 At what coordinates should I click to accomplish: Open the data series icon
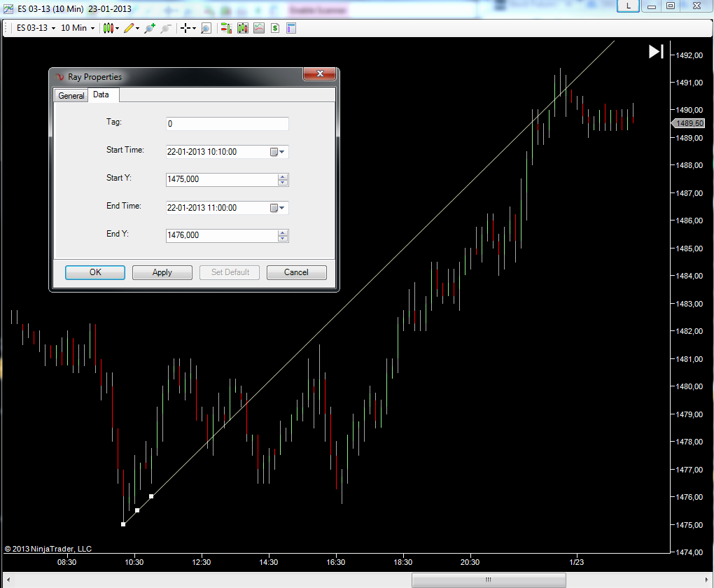(x=243, y=28)
